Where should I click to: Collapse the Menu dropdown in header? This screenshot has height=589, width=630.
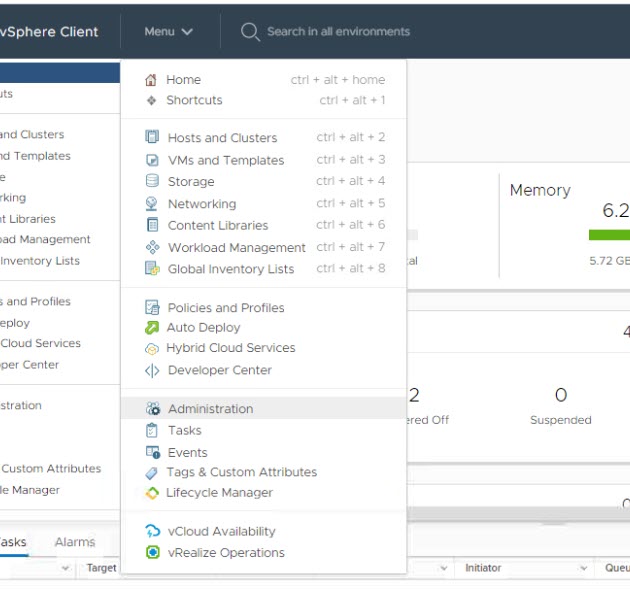(x=168, y=32)
